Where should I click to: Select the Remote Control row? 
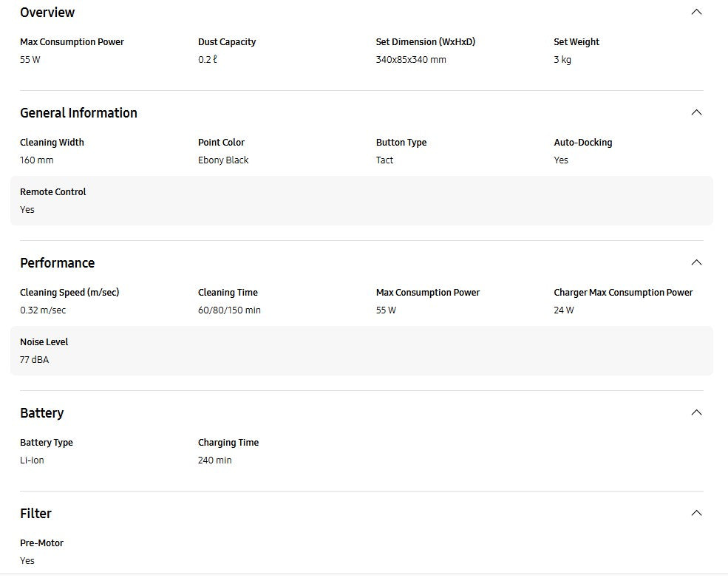(361, 200)
